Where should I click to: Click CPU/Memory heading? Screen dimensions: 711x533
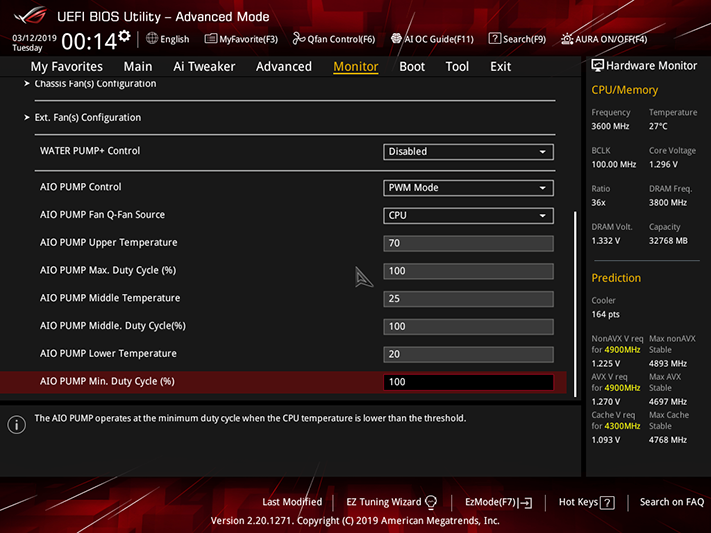[x=624, y=90]
